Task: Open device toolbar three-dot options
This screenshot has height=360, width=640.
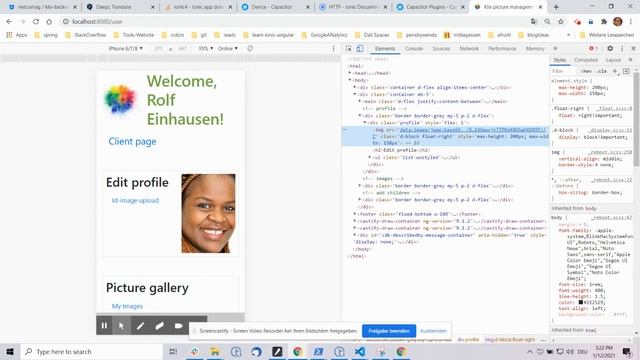Action: pyautogui.click(x=333, y=48)
